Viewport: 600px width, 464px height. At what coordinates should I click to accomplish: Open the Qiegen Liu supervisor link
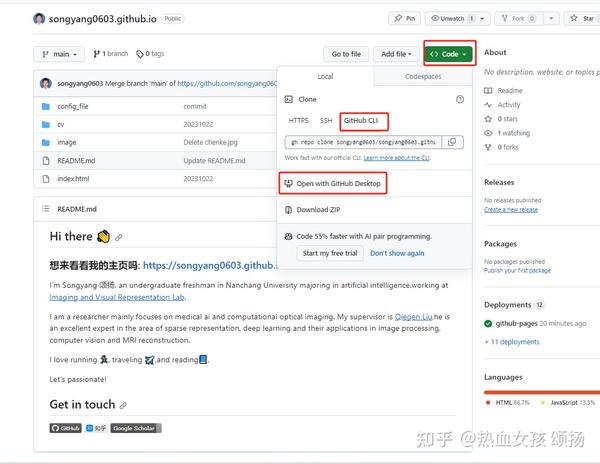point(414,317)
